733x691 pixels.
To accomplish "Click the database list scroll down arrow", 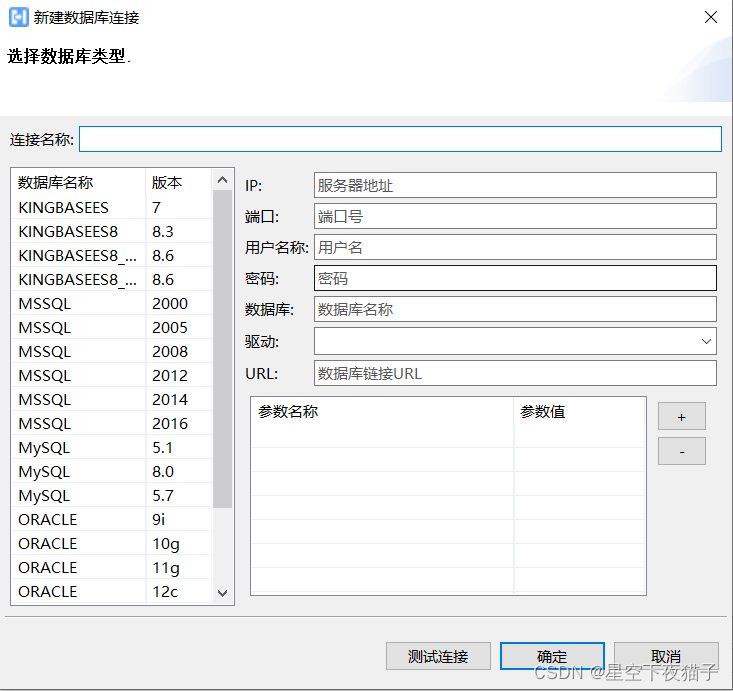I will tap(223, 593).
